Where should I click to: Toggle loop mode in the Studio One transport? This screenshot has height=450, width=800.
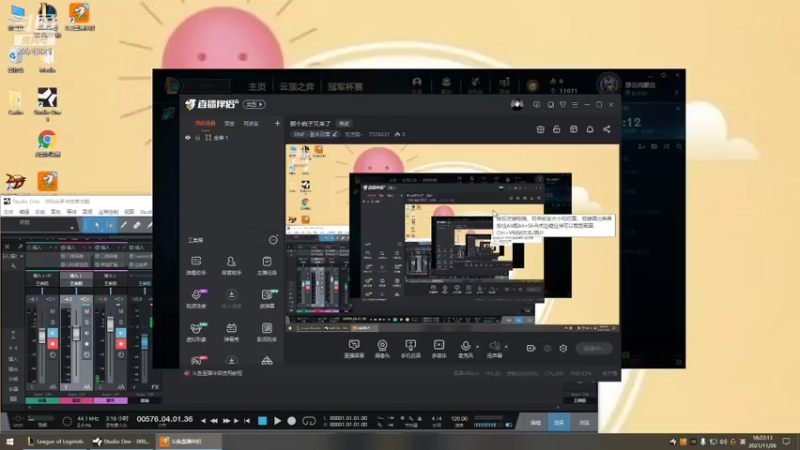coord(309,421)
